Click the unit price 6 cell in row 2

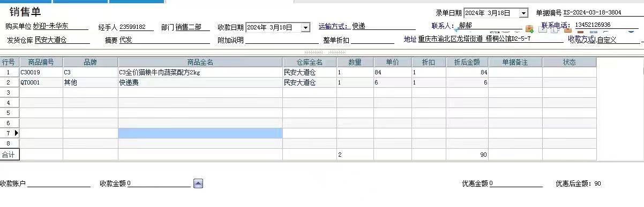[x=392, y=82]
